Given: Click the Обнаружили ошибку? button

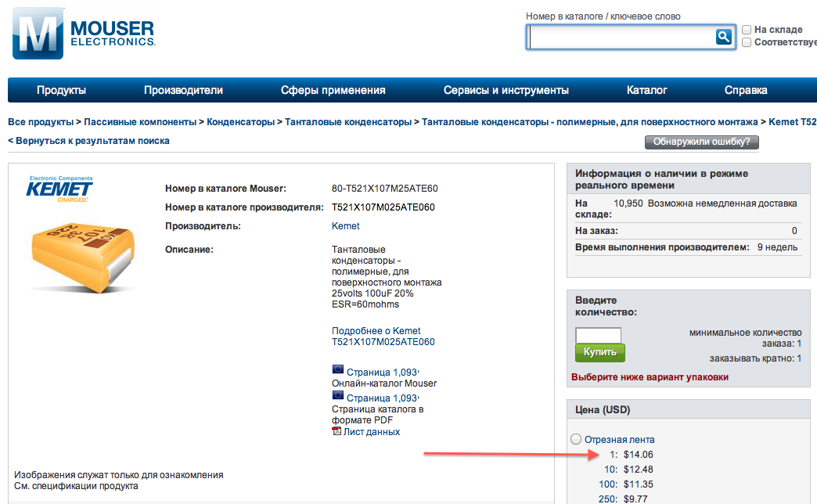Looking at the screenshot, I should pyautogui.click(x=701, y=142).
